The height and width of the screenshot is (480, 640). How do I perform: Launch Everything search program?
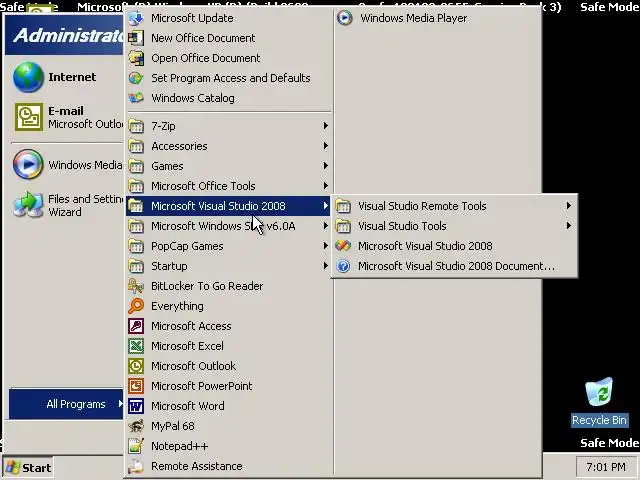pyautogui.click(x=228, y=306)
